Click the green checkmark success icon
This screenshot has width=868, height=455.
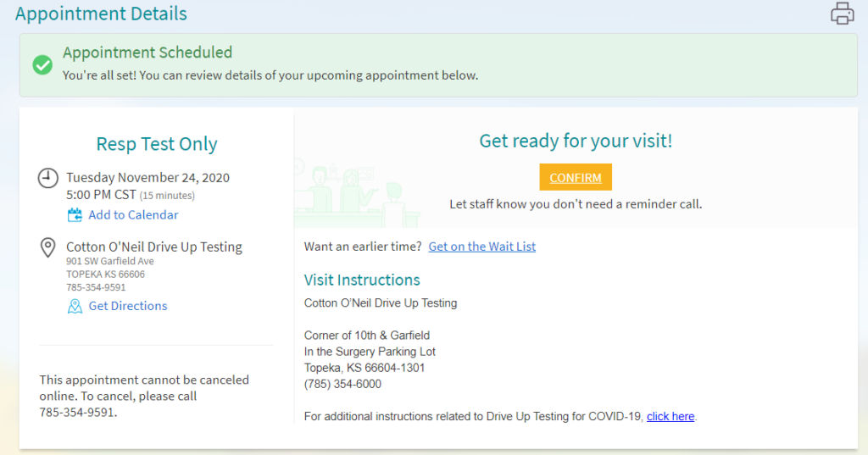pos(42,64)
